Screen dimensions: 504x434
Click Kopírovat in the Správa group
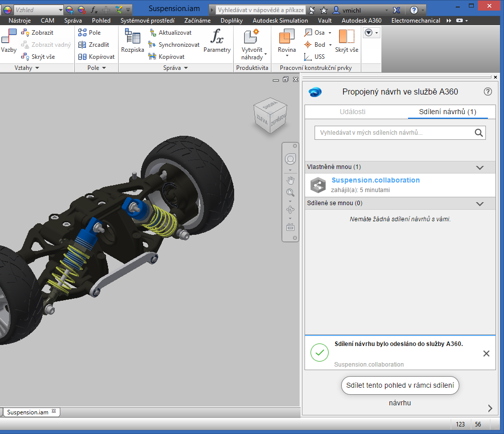(166, 57)
